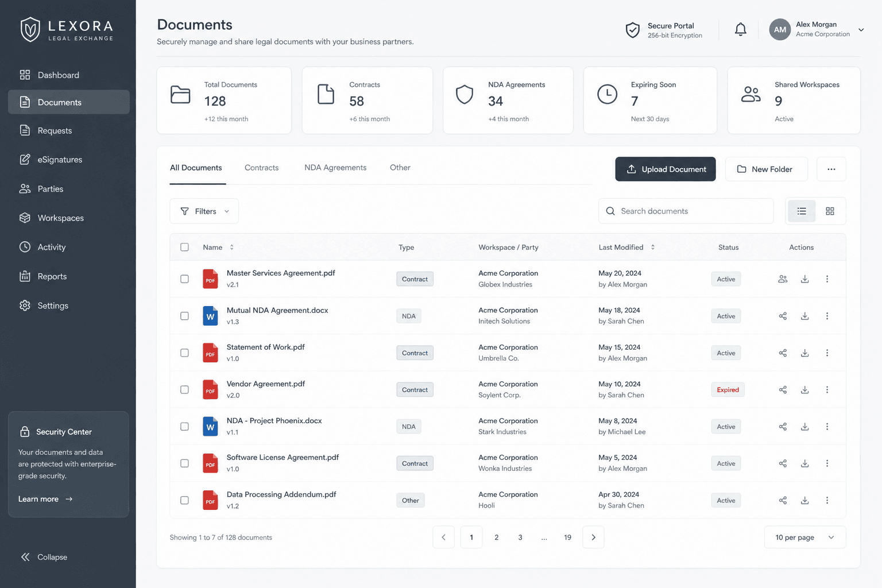This screenshot has width=882, height=588.
Task: Follow Learn more link in Security Center
Action: (x=45, y=499)
